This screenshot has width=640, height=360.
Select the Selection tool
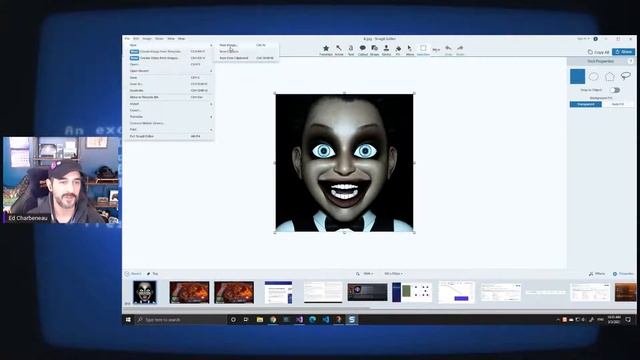(423, 50)
